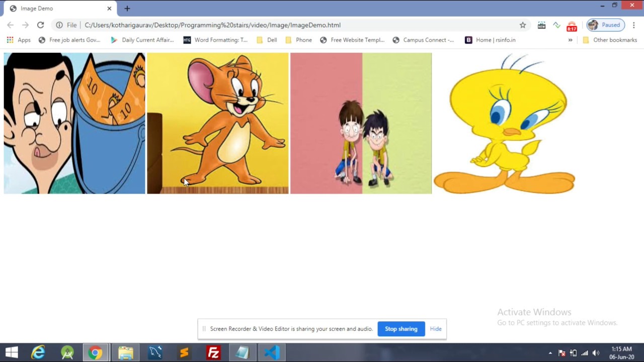The width and height of the screenshot is (644, 362).
Task: Open Sublime Text from taskbar
Action: point(184,352)
